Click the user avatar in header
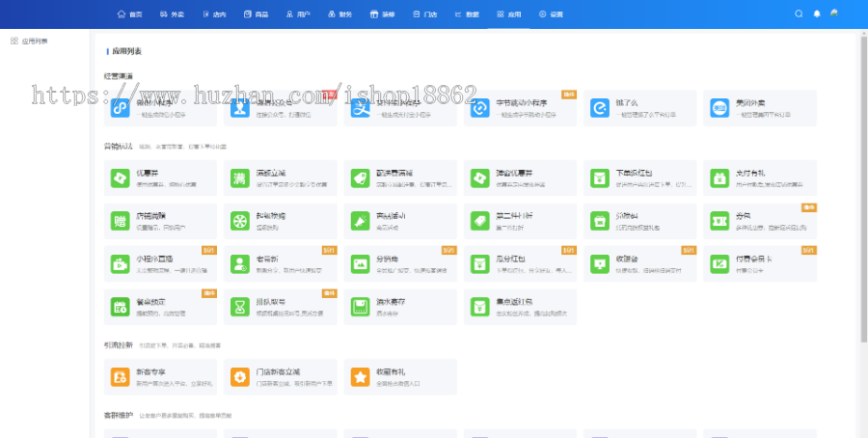The height and width of the screenshot is (438, 868). [834, 14]
